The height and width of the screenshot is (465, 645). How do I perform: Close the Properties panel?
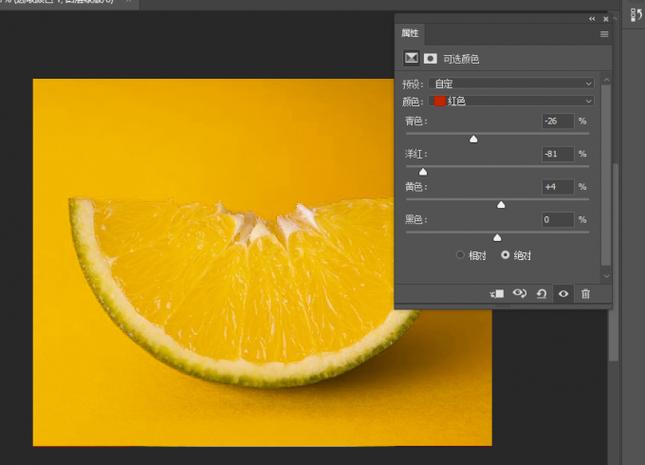[x=604, y=18]
